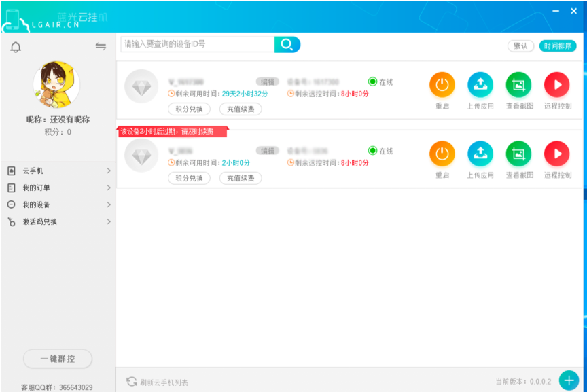Click the notification bell icon
587x392 pixels.
pos(16,46)
